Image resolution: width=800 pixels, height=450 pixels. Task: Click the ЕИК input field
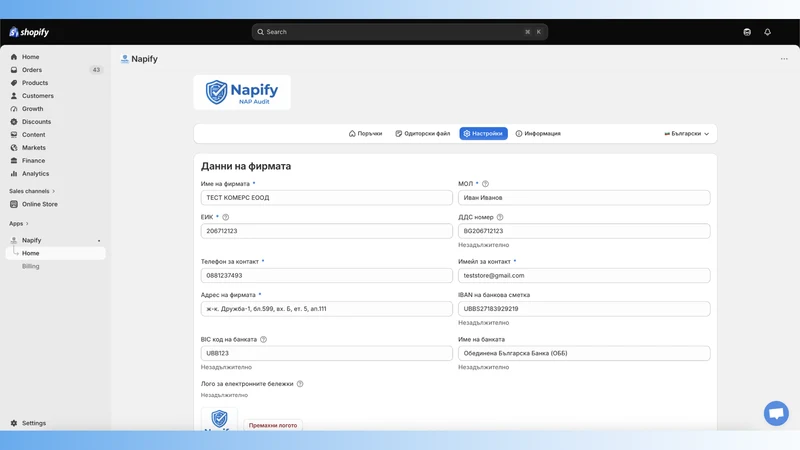327,231
